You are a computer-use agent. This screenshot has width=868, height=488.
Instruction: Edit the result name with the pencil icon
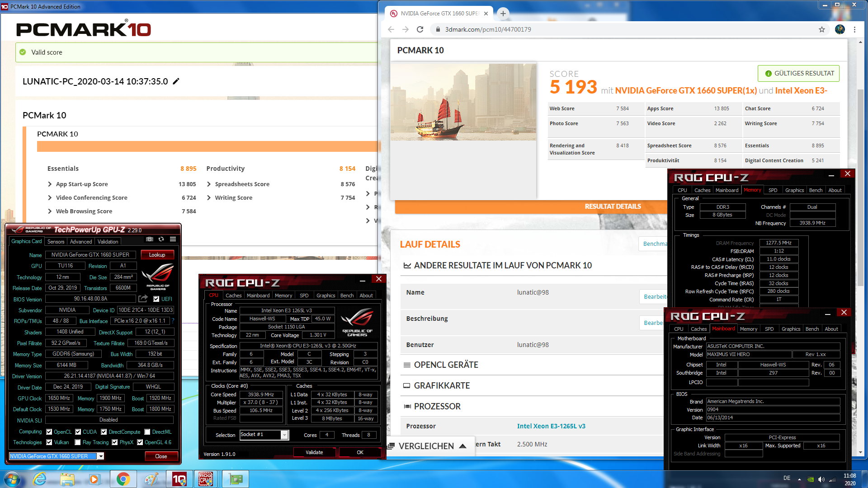click(x=176, y=81)
